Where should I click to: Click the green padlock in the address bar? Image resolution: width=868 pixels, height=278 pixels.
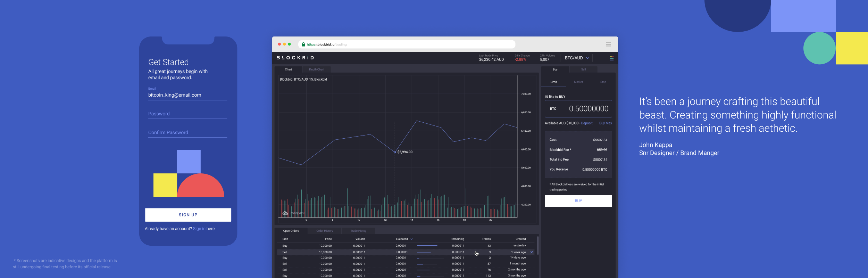(x=303, y=44)
